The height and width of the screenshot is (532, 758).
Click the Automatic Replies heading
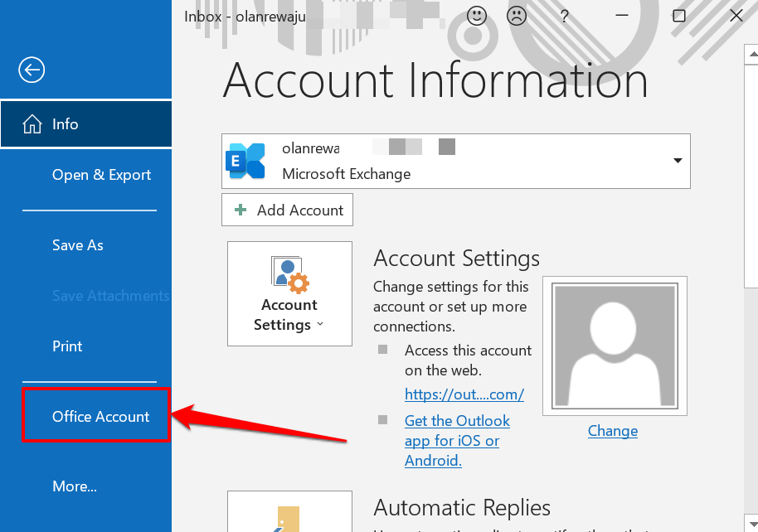click(x=462, y=508)
